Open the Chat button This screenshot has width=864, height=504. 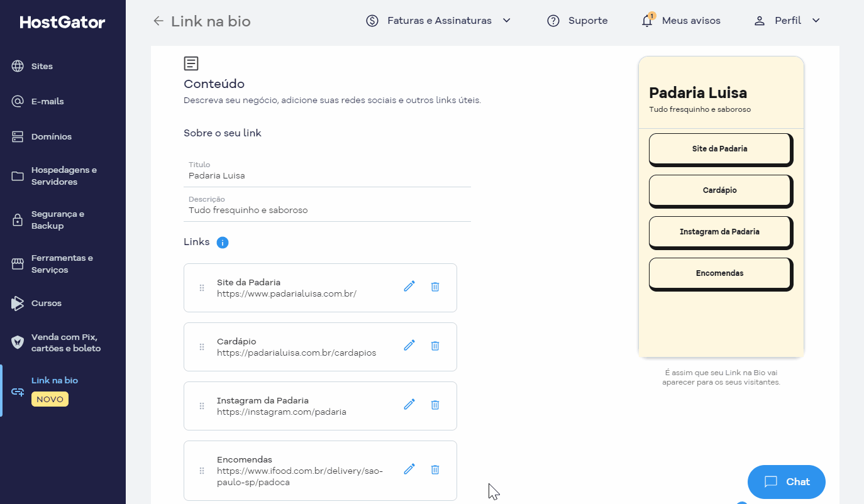point(786,482)
